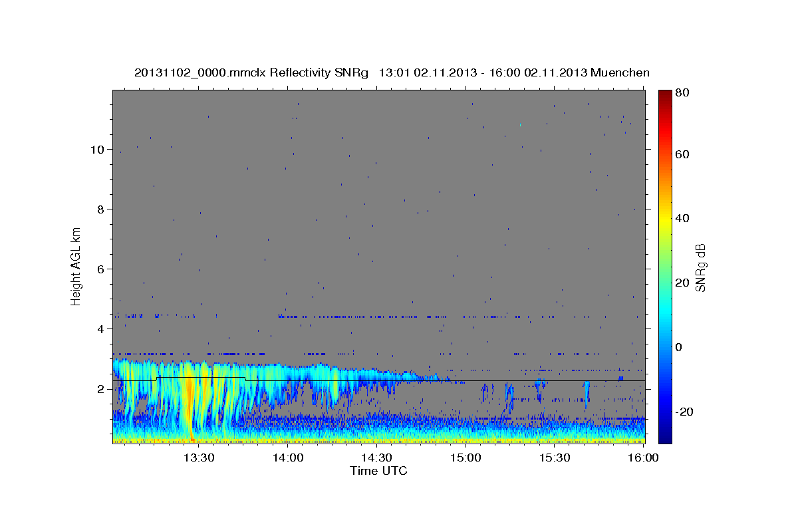The width and height of the screenshot is (798, 532).
Task: Click the plot title text at top
Action: 392,72
